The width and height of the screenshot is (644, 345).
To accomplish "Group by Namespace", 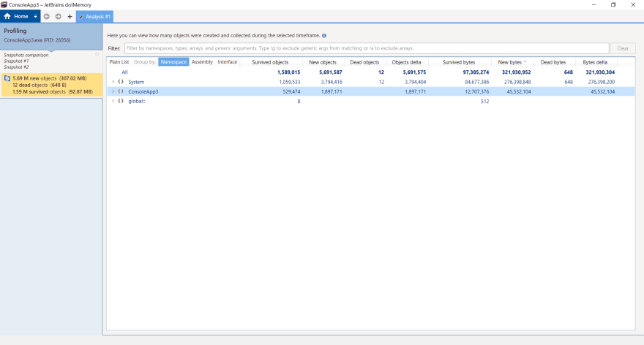I will (173, 62).
